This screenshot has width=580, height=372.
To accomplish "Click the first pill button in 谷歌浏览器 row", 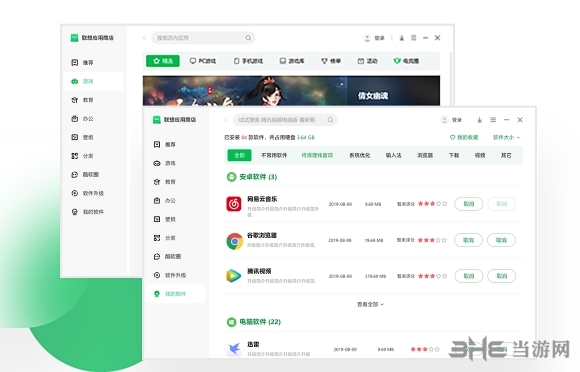I will pos(469,240).
